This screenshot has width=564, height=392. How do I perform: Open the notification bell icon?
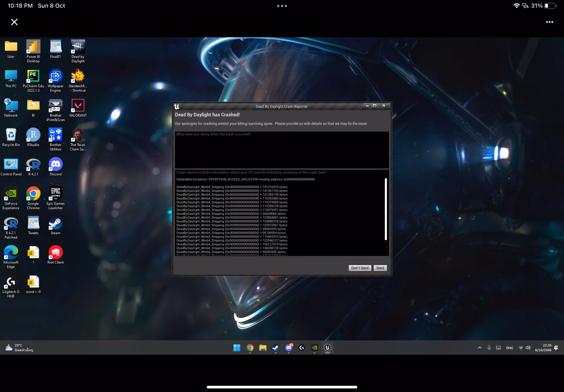tap(556, 348)
